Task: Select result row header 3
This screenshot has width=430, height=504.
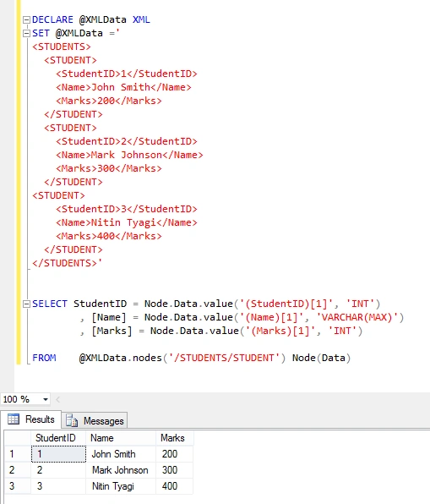Action: click(18, 486)
